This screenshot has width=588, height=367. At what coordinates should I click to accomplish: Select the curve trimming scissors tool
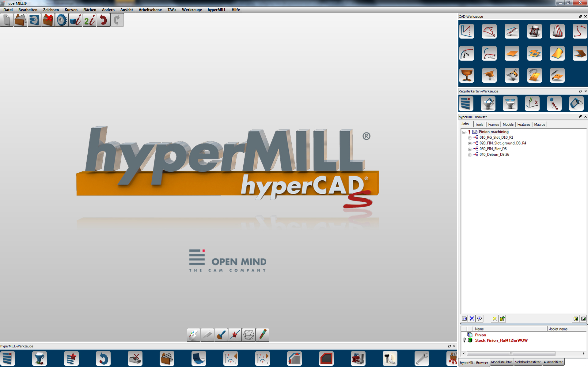tap(466, 53)
